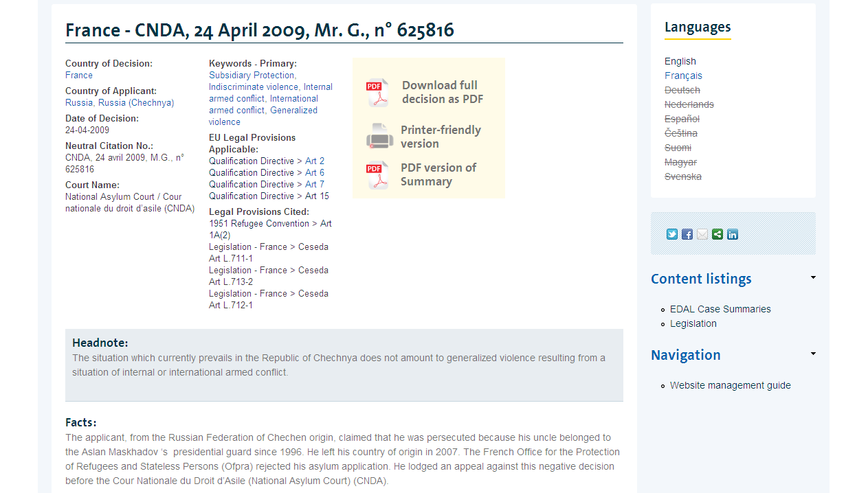Viewport: 868px width, 493px height.
Task: Click the Content listings heading
Action: pos(701,279)
